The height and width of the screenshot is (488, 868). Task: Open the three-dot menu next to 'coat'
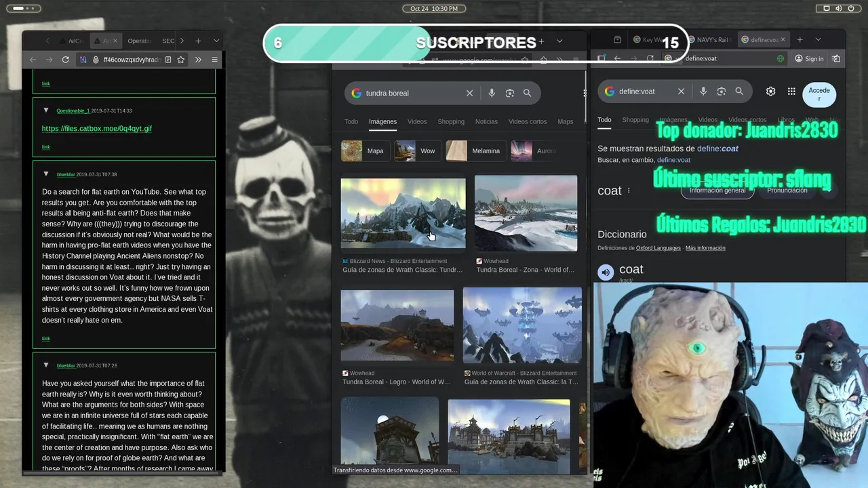click(x=629, y=190)
